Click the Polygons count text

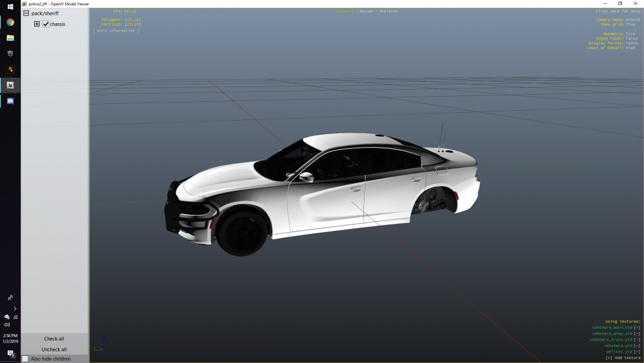coord(121,20)
